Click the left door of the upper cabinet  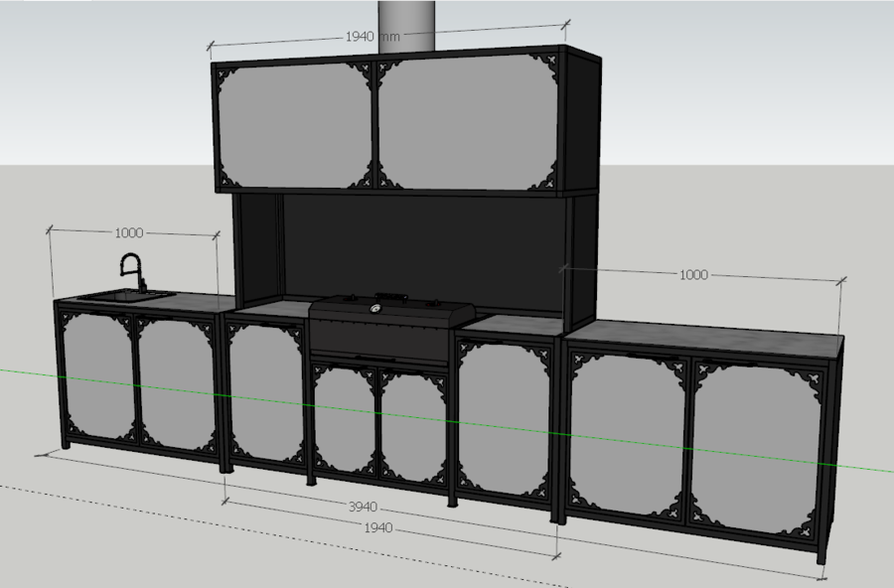(293, 123)
